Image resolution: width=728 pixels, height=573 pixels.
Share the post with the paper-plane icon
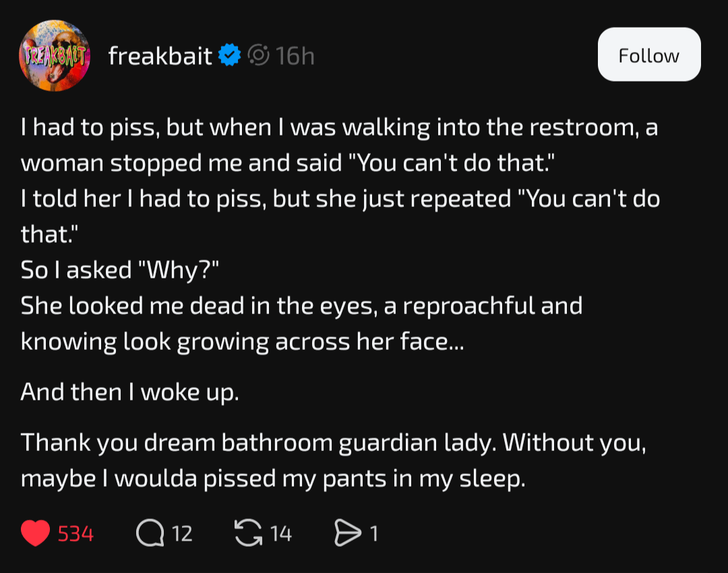[348, 534]
